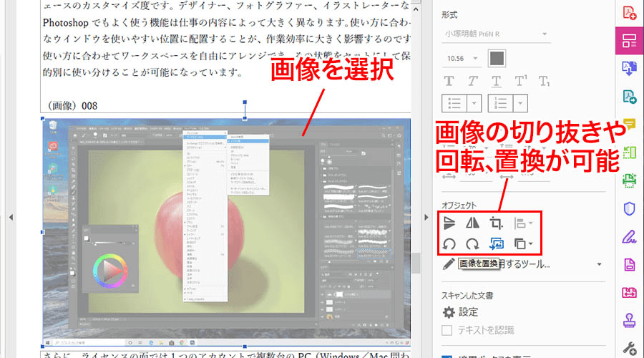
Task: Open the Create PDF tool in sidebar
Action: pyautogui.click(x=629, y=13)
